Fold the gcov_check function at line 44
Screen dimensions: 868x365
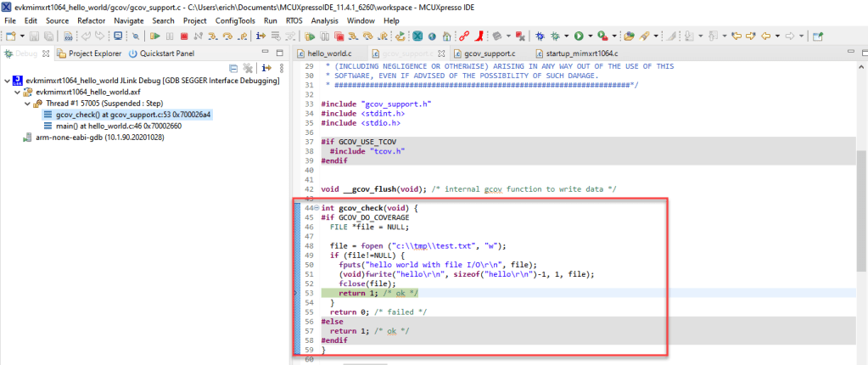pos(316,208)
